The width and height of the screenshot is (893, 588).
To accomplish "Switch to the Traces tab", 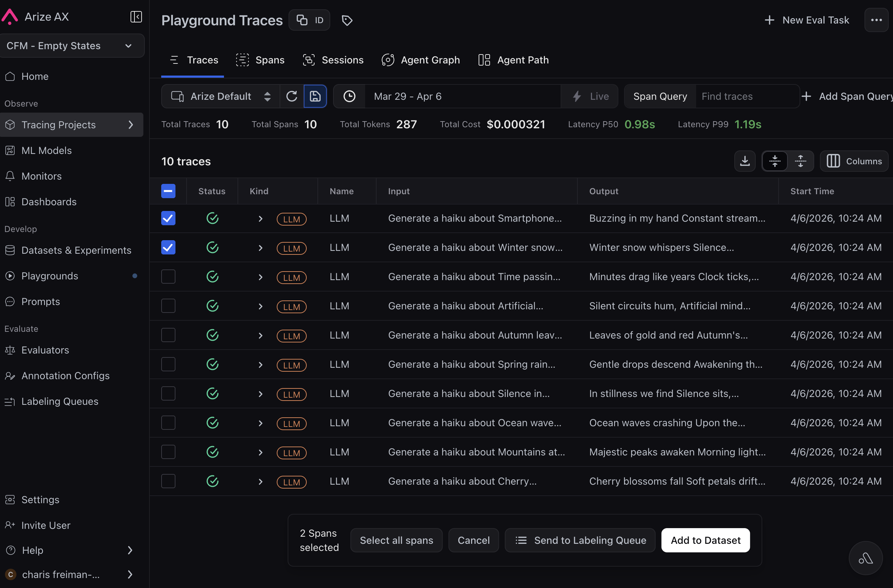I will click(x=193, y=60).
